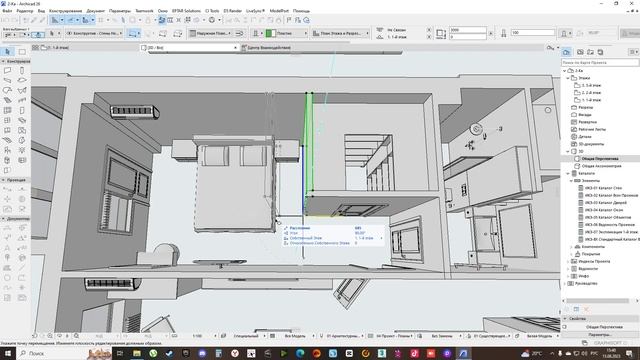Viewport: 640px width, 360px height.
Task: Toggle the chain link beside height fields
Action: coord(491,33)
